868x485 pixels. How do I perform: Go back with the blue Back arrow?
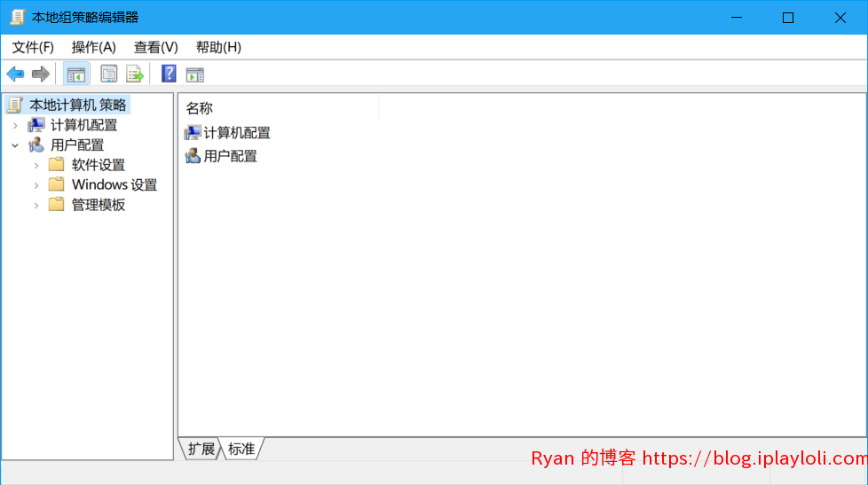click(15, 74)
